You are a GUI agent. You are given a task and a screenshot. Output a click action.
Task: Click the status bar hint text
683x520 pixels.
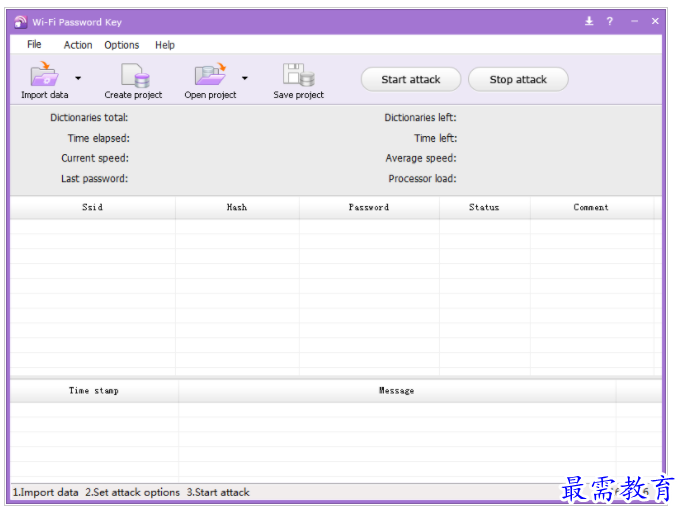131,493
